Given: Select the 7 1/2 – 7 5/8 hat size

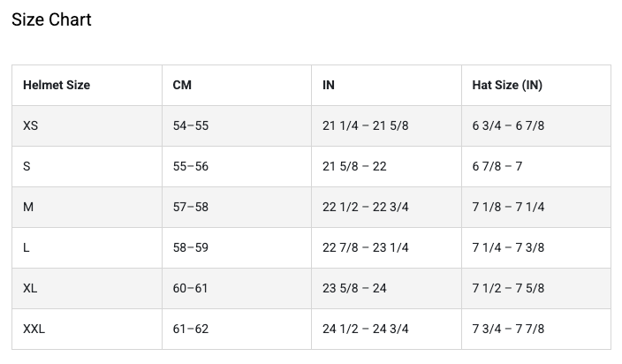Looking at the screenshot, I should (x=508, y=288).
